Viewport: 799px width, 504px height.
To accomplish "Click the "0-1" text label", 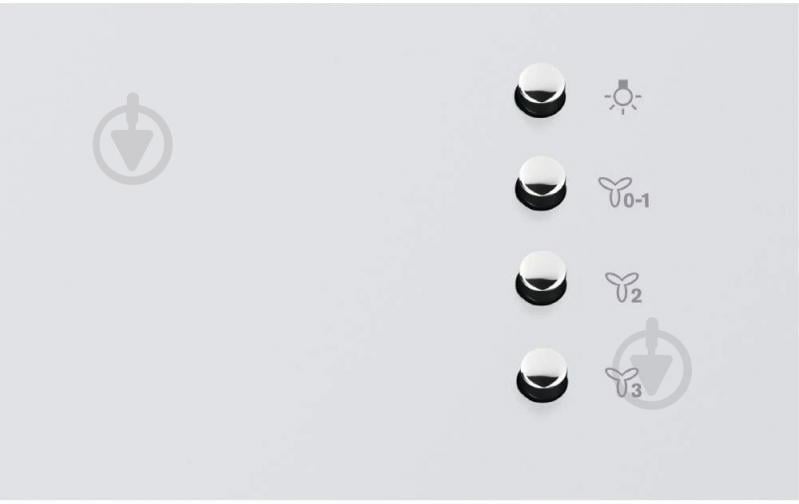I will [637, 201].
